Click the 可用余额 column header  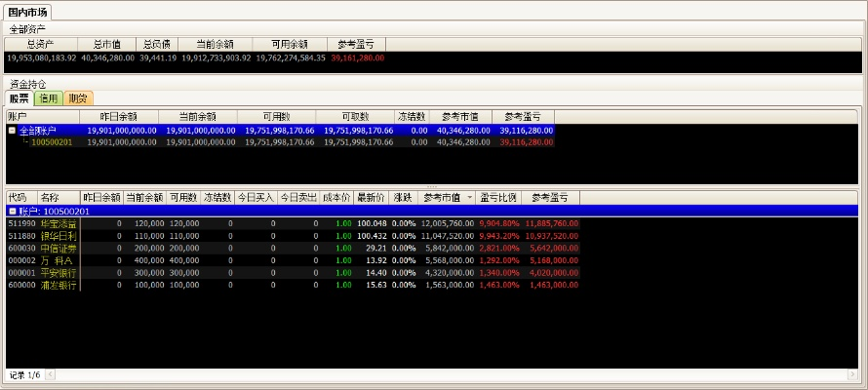(290, 44)
